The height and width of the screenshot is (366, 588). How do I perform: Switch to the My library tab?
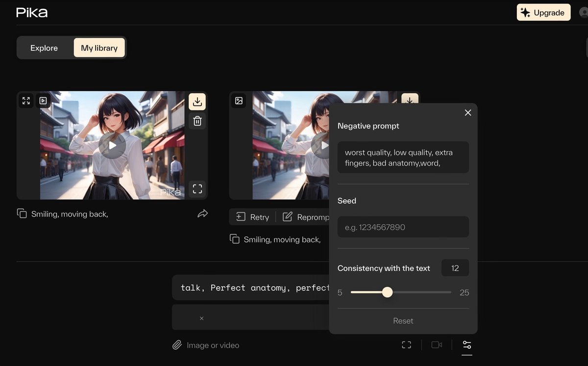(x=98, y=48)
